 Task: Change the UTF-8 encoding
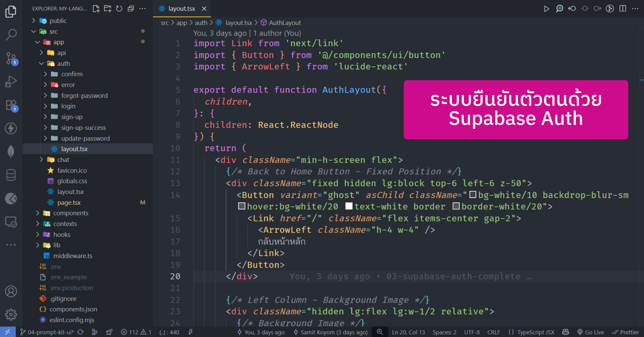click(x=472, y=332)
